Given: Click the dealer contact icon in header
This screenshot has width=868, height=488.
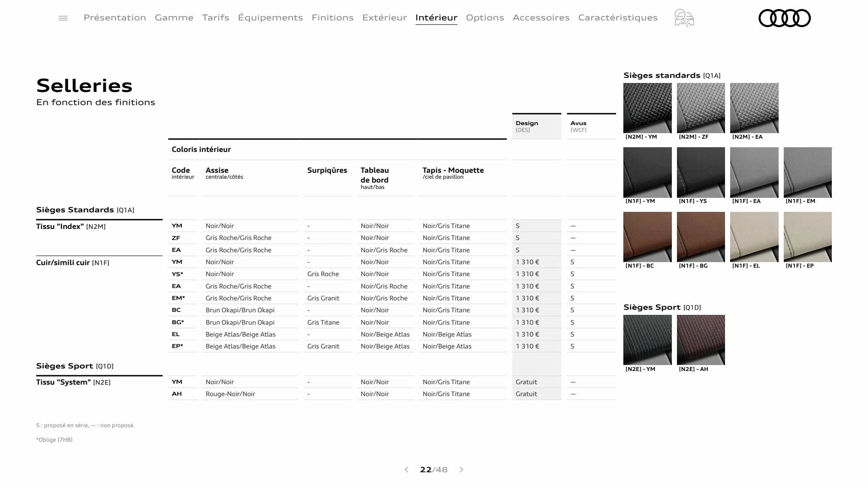Looking at the screenshot, I should pos(684,18).
